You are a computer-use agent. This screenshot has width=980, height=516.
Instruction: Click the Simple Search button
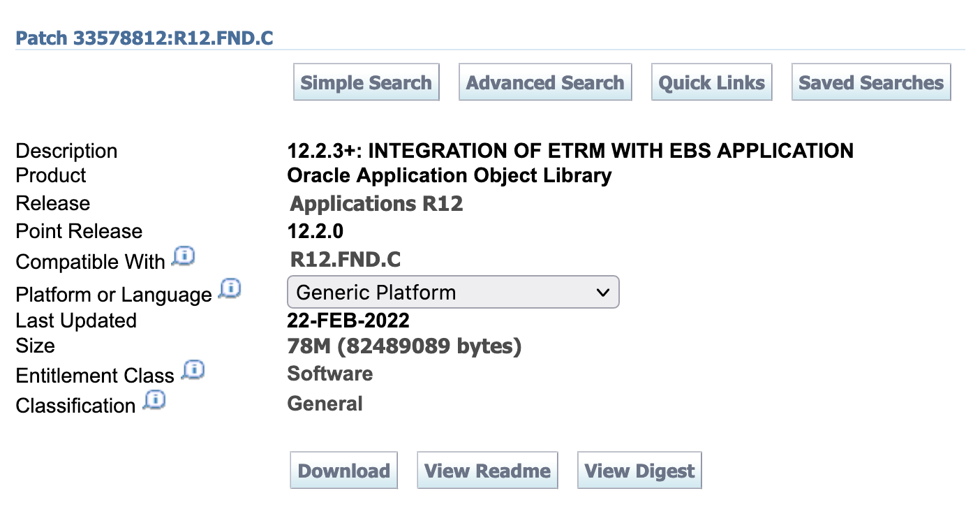(x=366, y=82)
